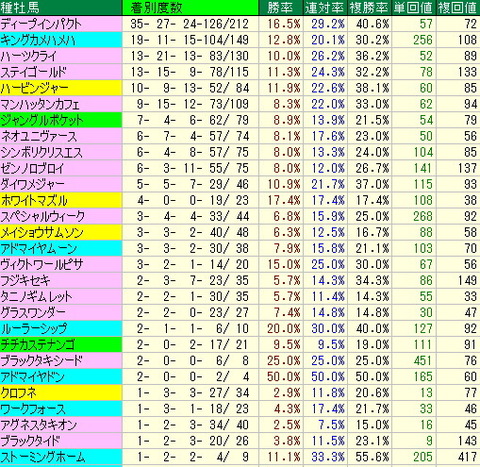Select the ネオユニヴァース sire name cell

click(x=61, y=136)
